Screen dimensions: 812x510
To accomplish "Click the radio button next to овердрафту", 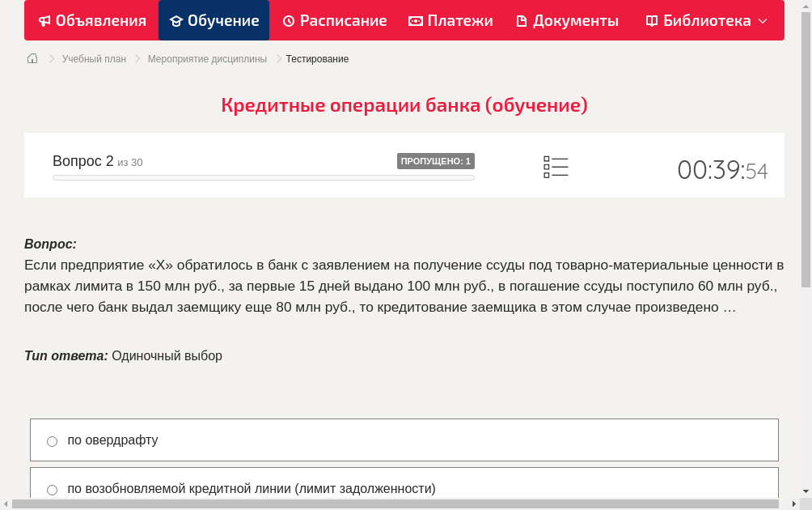I will click(52, 440).
